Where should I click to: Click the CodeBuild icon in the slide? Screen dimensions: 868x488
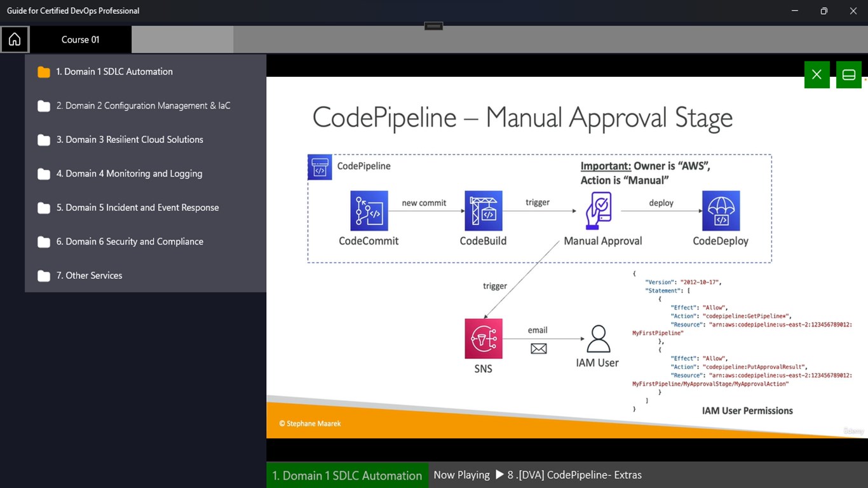484,211
